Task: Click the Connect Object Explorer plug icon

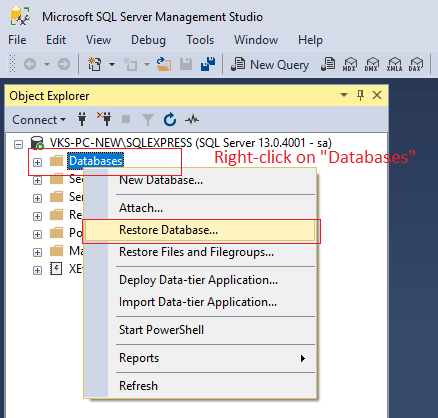Action: tap(82, 119)
